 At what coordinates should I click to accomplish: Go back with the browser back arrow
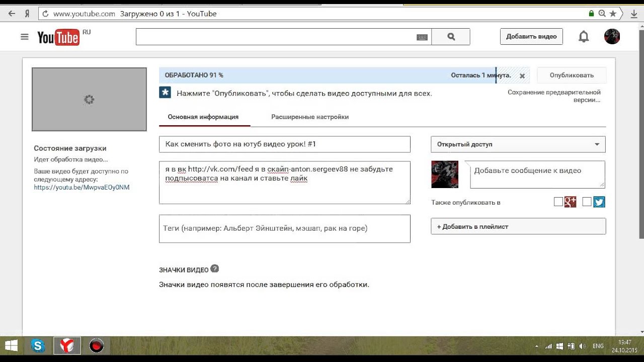(11, 14)
